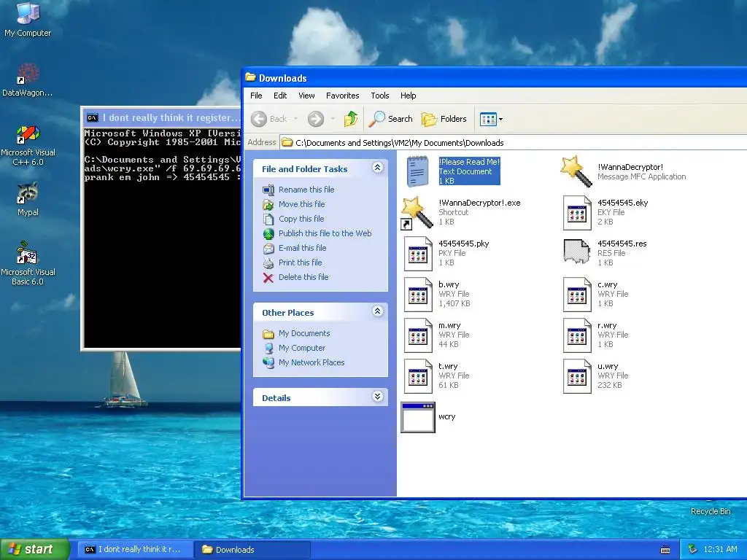Click the Downloads window title bar

click(x=495, y=77)
